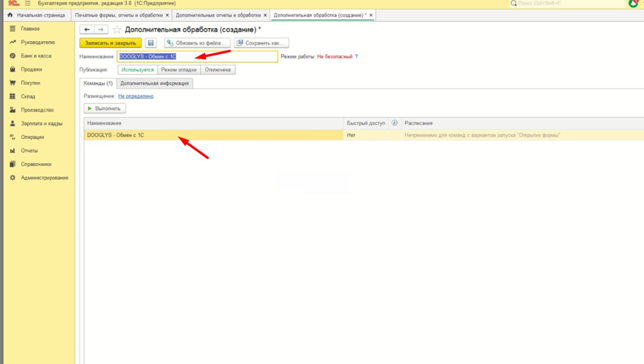Click the question mark help icon
This screenshot has width=644, height=364.
click(357, 56)
